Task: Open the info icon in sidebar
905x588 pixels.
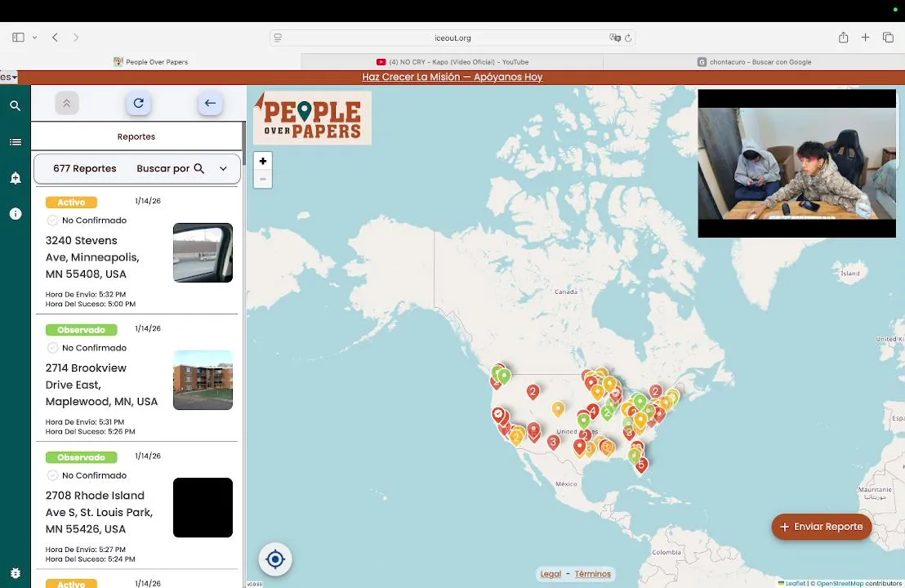Action: (16, 213)
